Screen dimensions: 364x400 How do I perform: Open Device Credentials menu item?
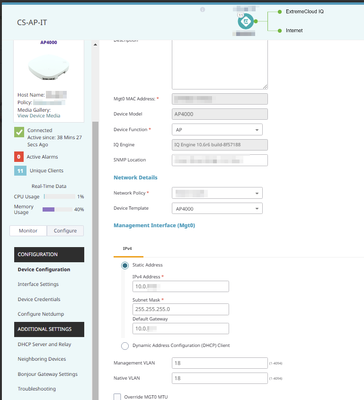(39, 299)
